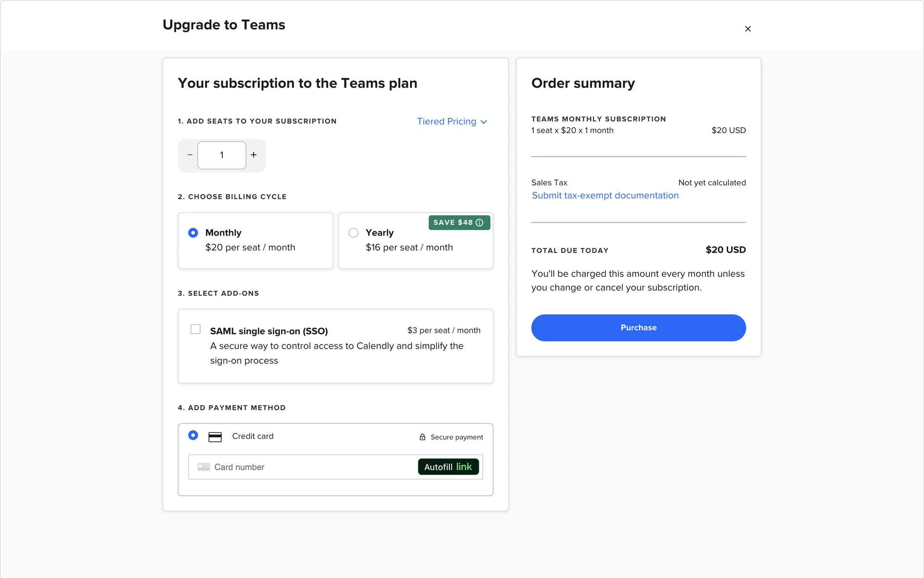Select the Yearly billing radio button
Screen dimensions: 924x578
(x=354, y=233)
